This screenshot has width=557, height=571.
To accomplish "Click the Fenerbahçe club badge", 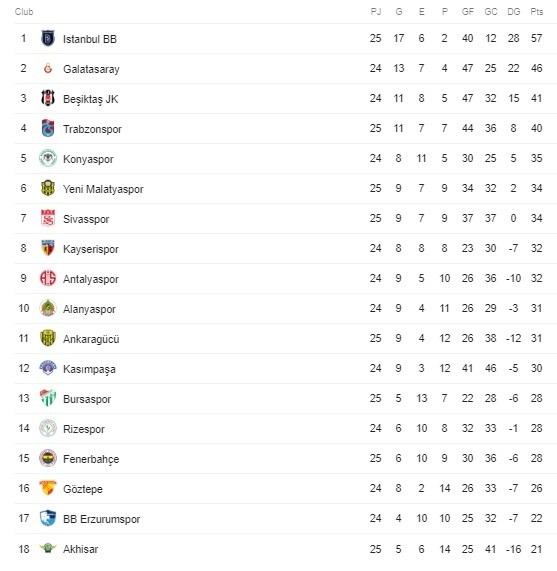I will [48, 458].
